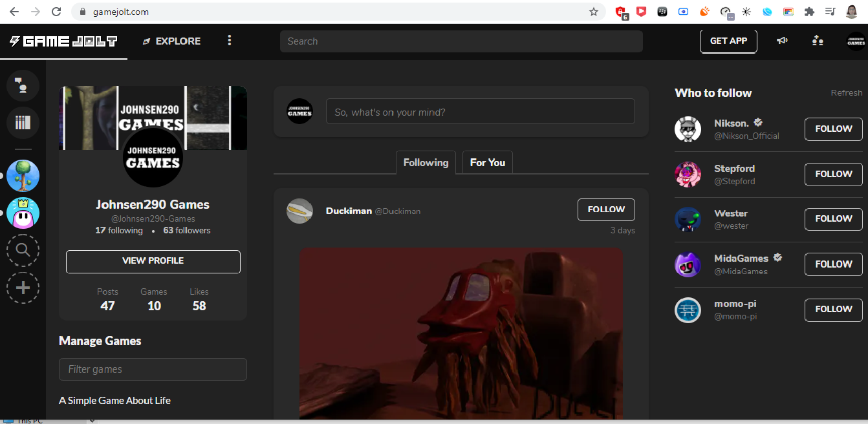Open Nikson. profile name

(x=732, y=123)
